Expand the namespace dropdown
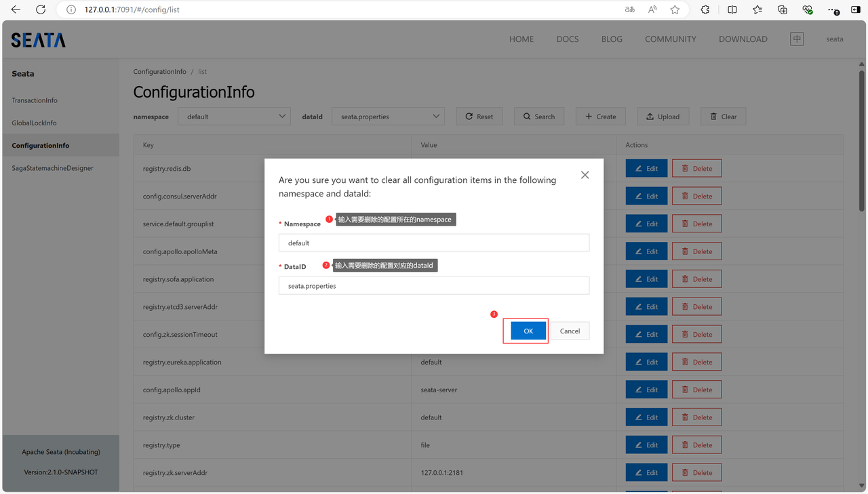This screenshot has height=494, width=868. tap(234, 117)
